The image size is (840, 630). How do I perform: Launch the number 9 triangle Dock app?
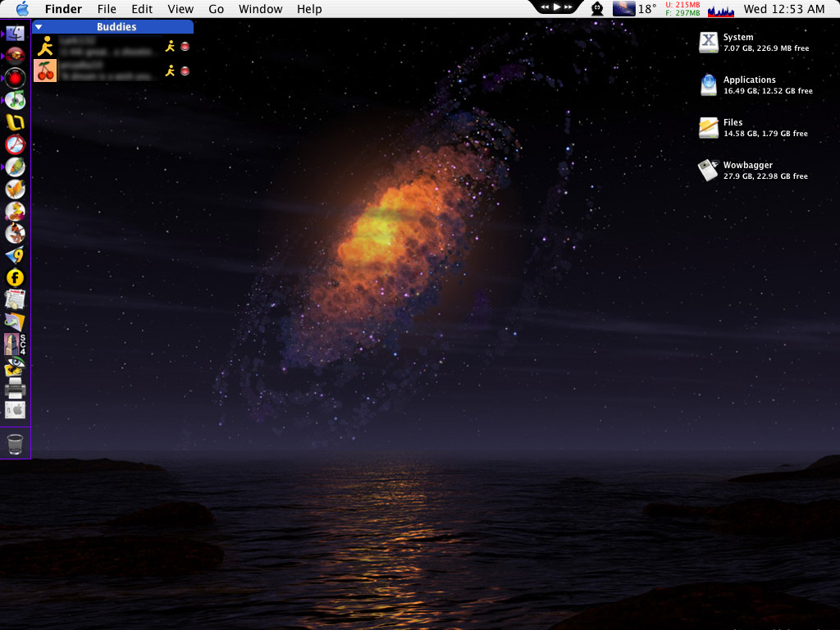click(x=15, y=256)
